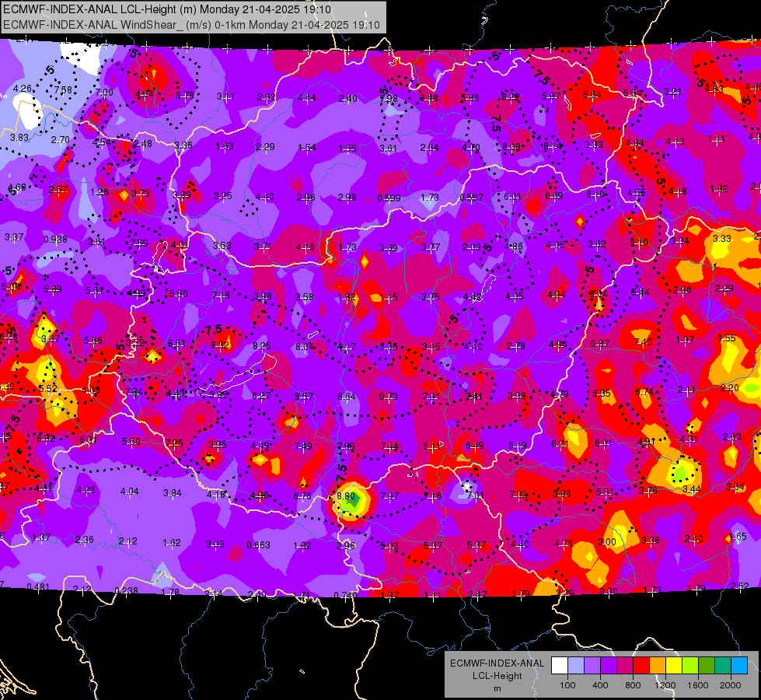
Task: Click the 9.73 wind shear value
Action: point(388,397)
